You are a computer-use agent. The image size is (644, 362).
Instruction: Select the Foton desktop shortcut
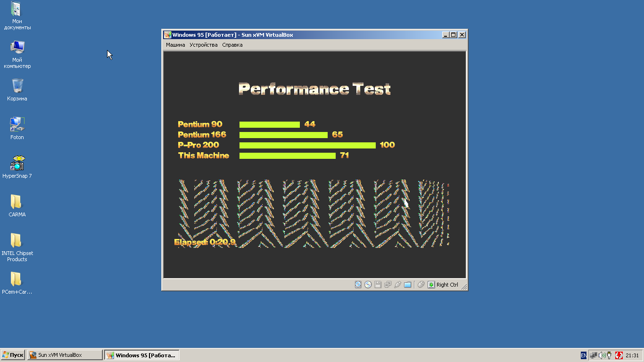[x=17, y=129]
